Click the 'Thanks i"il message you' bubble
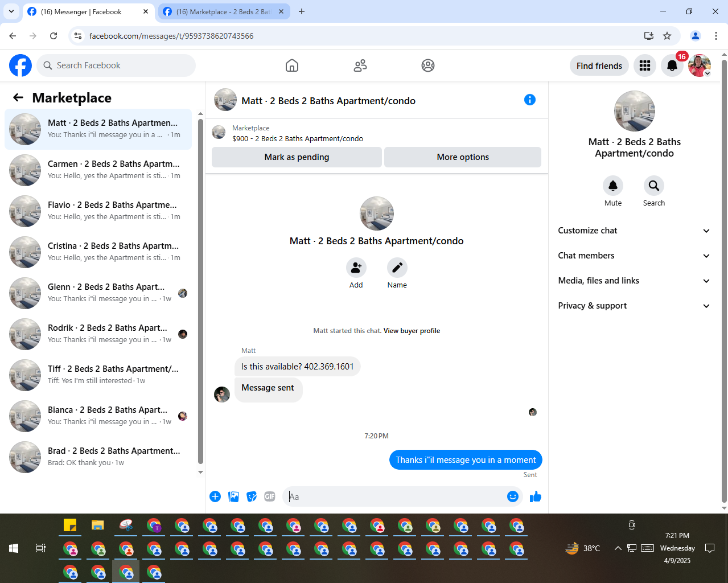Image resolution: width=728 pixels, height=583 pixels. (x=466, y=460)
